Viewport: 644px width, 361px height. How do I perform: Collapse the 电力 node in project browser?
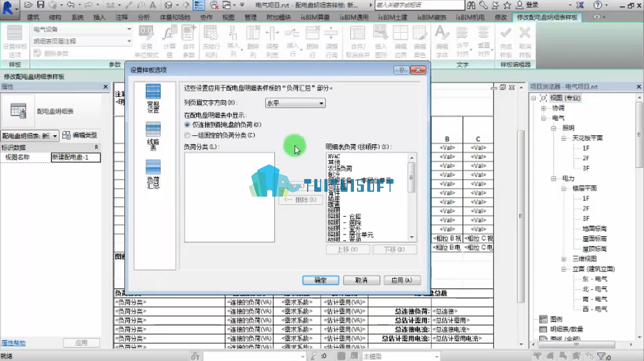coord(554,179)
